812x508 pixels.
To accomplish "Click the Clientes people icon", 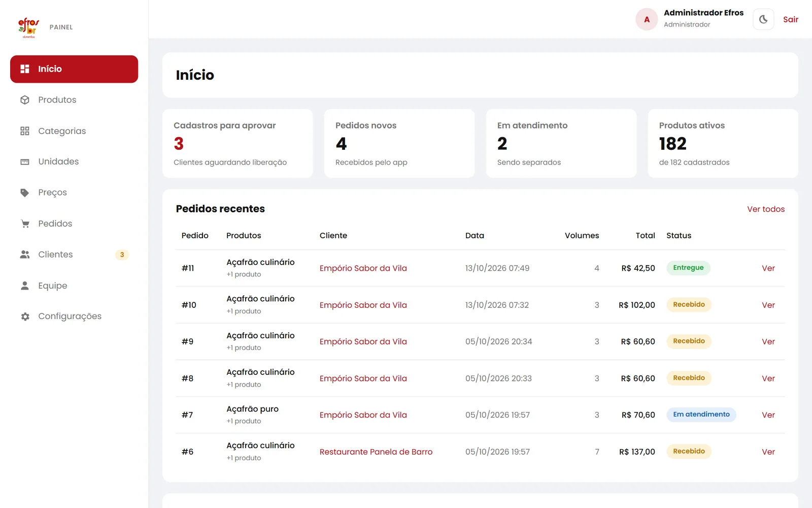I will pyautogui.click(x=25, y=255).
